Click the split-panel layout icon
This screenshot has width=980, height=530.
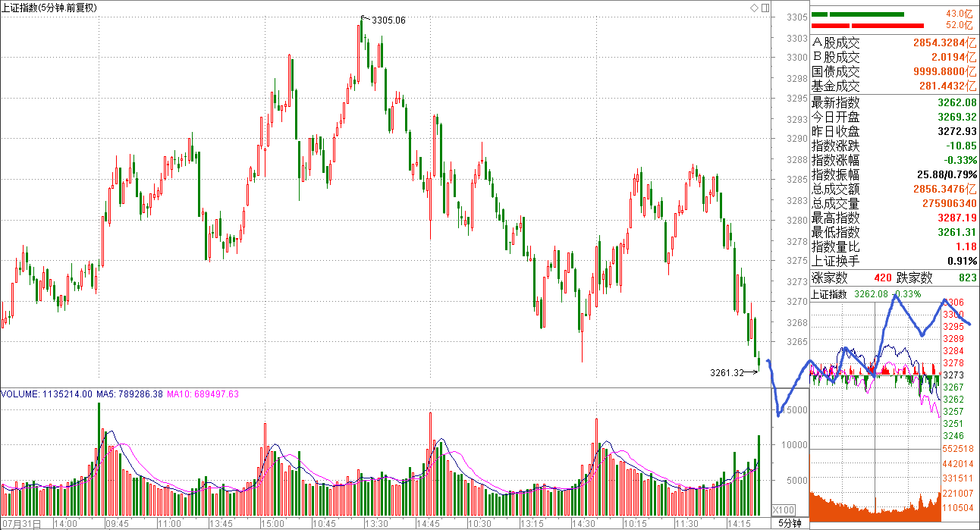coord(765,8)
